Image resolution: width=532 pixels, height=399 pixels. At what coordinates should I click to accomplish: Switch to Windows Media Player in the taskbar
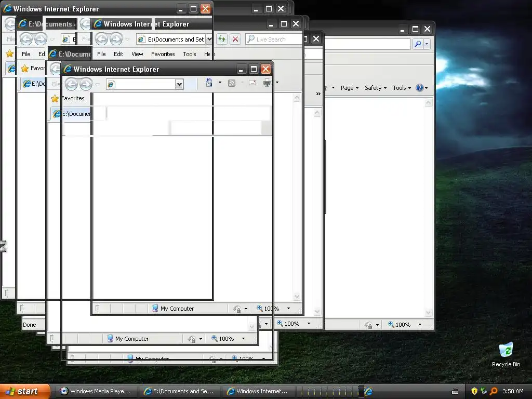click(96, 392)
